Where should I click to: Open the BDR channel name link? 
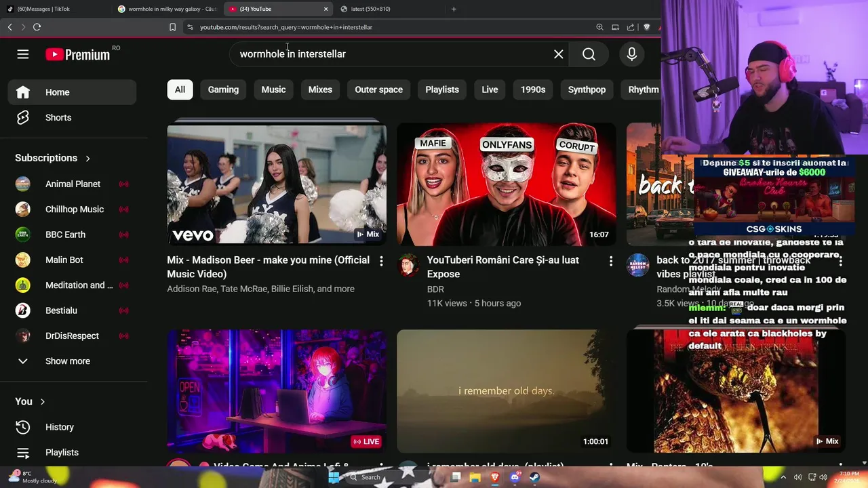pos(435,289)
